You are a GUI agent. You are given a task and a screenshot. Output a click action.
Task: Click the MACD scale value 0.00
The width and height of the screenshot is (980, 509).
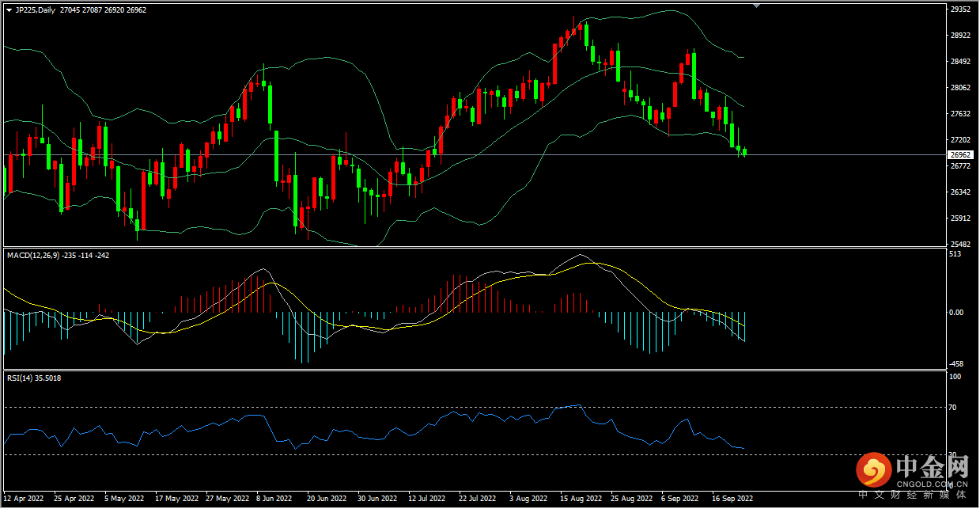[956, 313]
